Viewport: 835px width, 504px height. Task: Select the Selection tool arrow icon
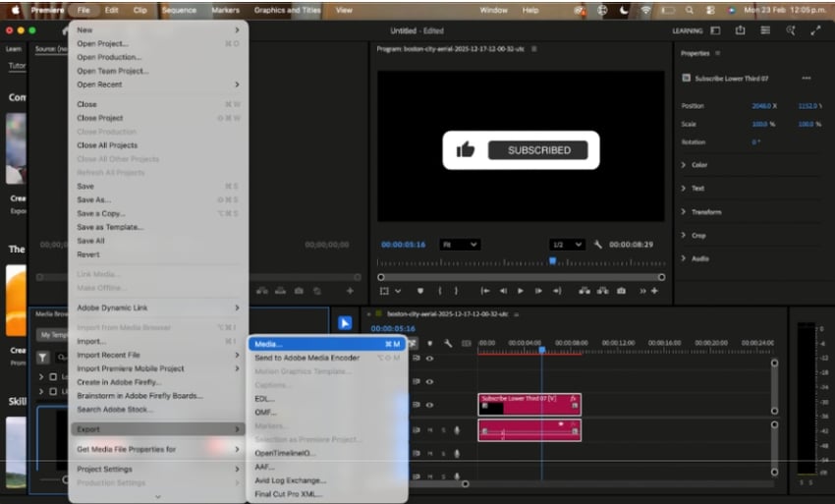click(345, 322)
